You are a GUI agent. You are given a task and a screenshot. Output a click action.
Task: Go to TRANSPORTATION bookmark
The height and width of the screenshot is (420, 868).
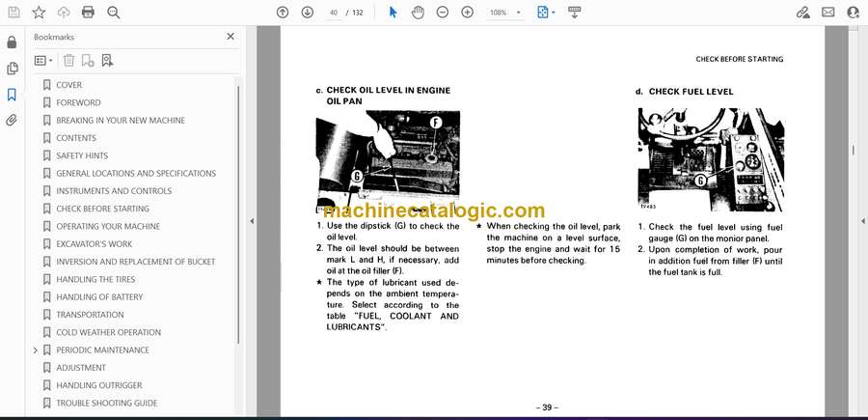(90, 315)
